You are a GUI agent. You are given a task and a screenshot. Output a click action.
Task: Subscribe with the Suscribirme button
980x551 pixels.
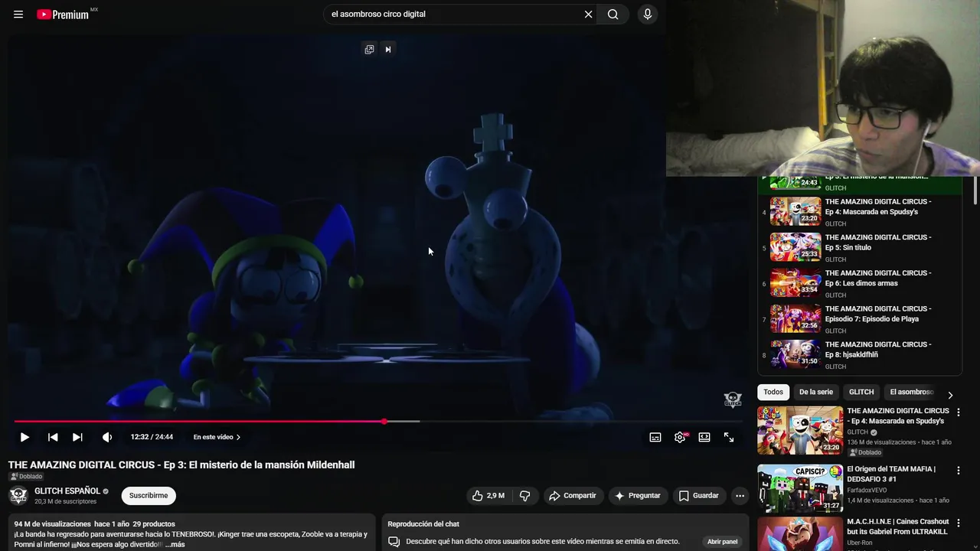click(x=149, y=495)
